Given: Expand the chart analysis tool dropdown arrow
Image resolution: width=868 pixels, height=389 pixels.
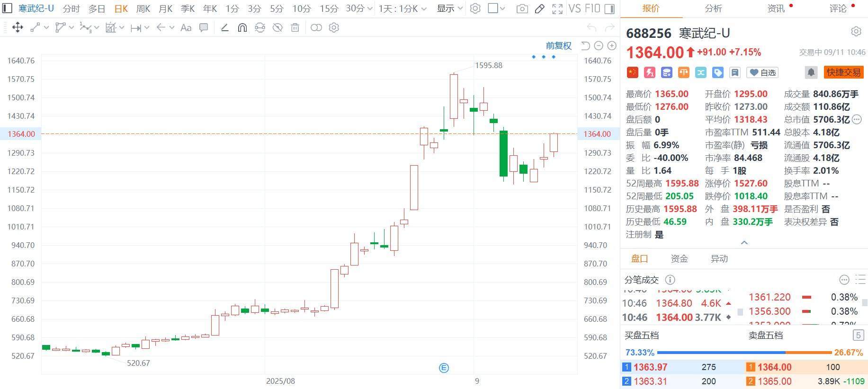Looking at the screenshot, I should coord(122,27).
